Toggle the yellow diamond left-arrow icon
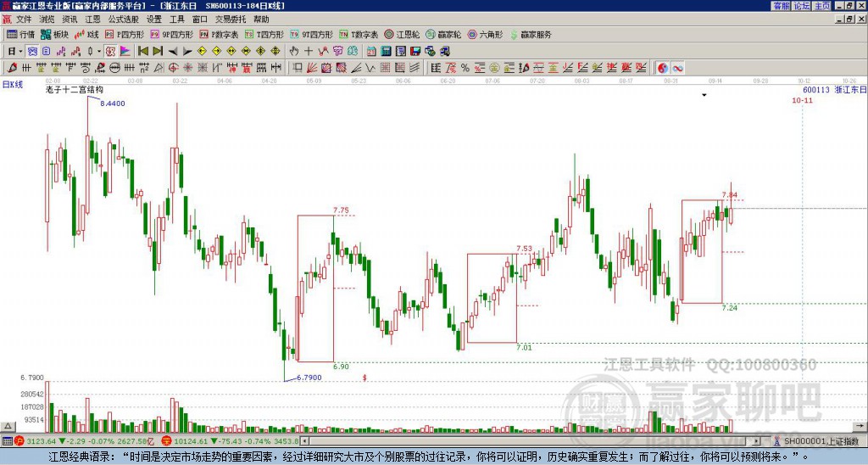This screenshot has height=465, width=868. (x=202, y=52)
